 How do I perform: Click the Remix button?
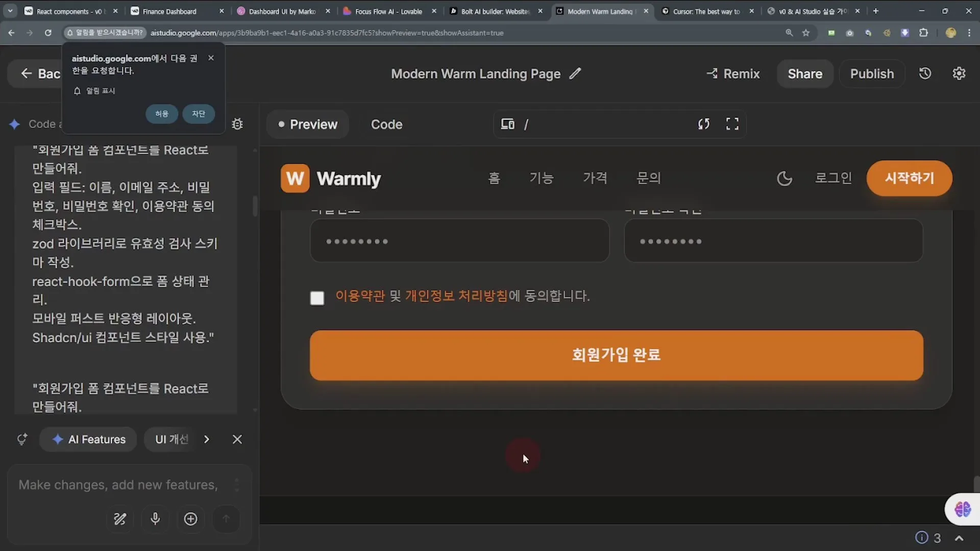[x=733, y=73]
